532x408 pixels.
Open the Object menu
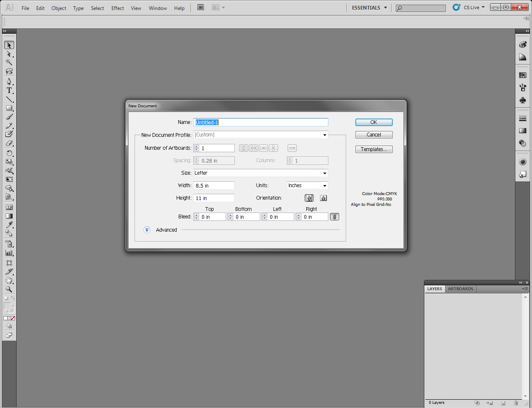59,8
